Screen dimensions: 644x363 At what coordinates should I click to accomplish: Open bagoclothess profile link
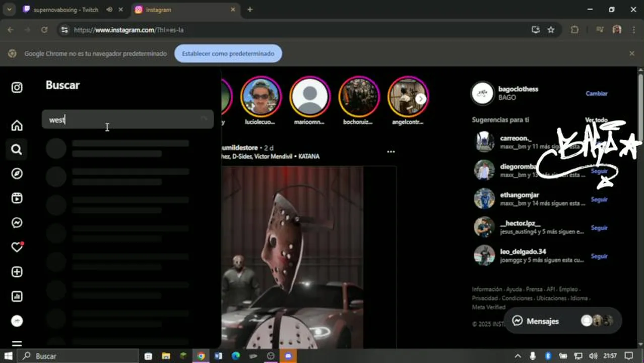click(x=518, y=89)
